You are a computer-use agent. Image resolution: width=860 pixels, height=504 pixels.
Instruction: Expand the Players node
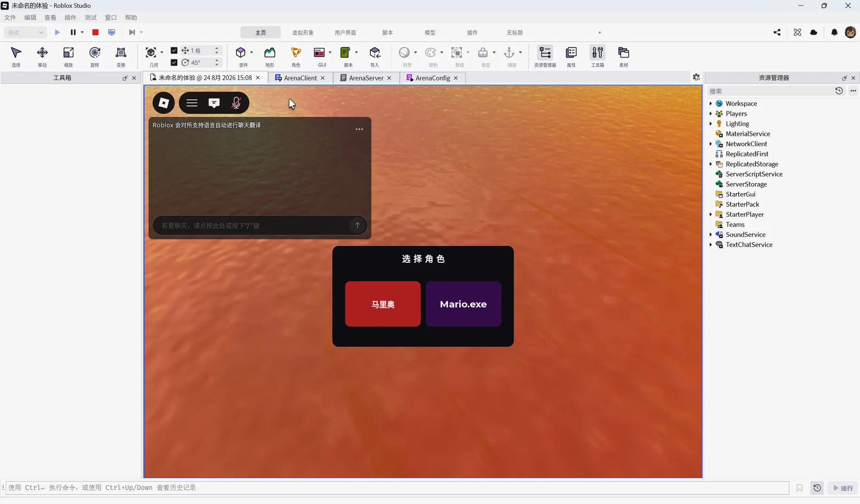click(710, 114)
